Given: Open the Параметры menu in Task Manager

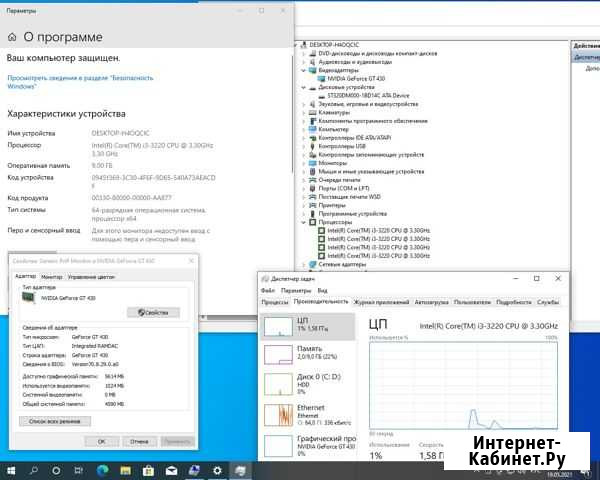Looking at the screenshot, I should (296, 291).
